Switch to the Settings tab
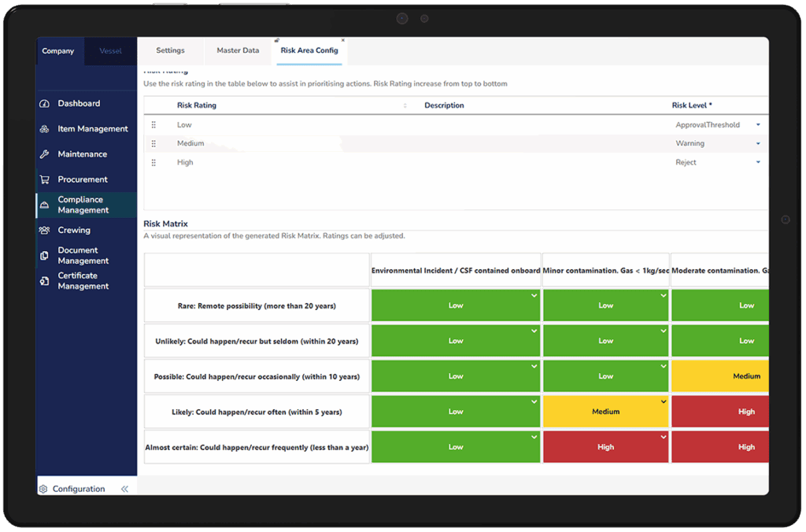Image resolution: width=806 pixels, height=532 pixels. [170, 50]
